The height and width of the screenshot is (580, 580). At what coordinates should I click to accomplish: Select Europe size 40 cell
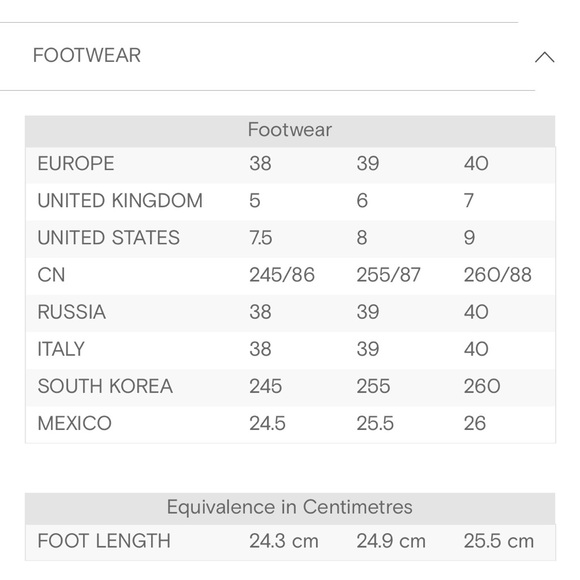coord(476,163)
